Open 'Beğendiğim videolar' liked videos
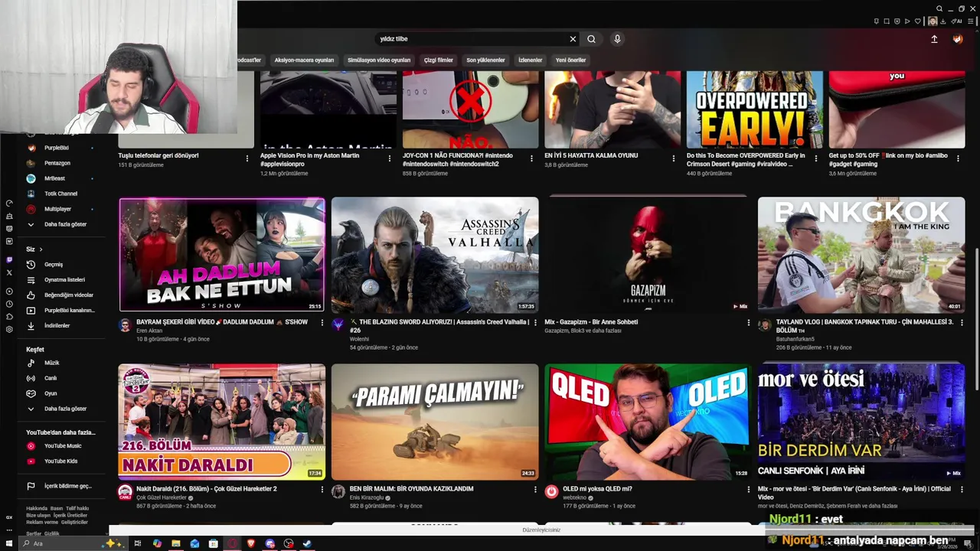980x551 pixels. coord(60,295)
